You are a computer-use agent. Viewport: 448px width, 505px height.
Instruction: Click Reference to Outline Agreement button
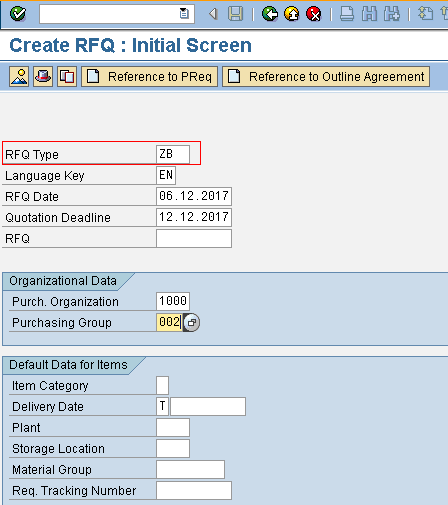coord(326,77)
